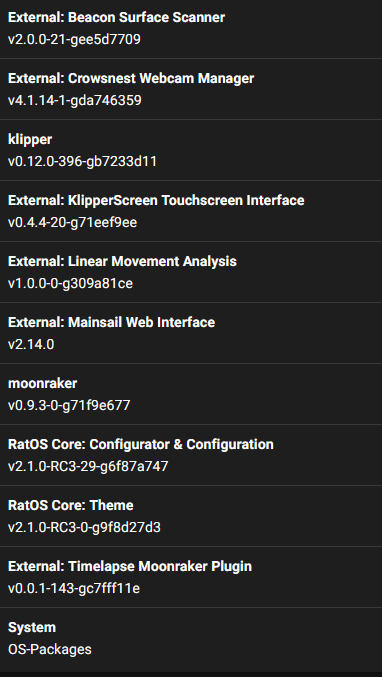Select External: Linear Movement Analysis title
The height and width of the screenshot is (677, 382).
tap(122, 262)
